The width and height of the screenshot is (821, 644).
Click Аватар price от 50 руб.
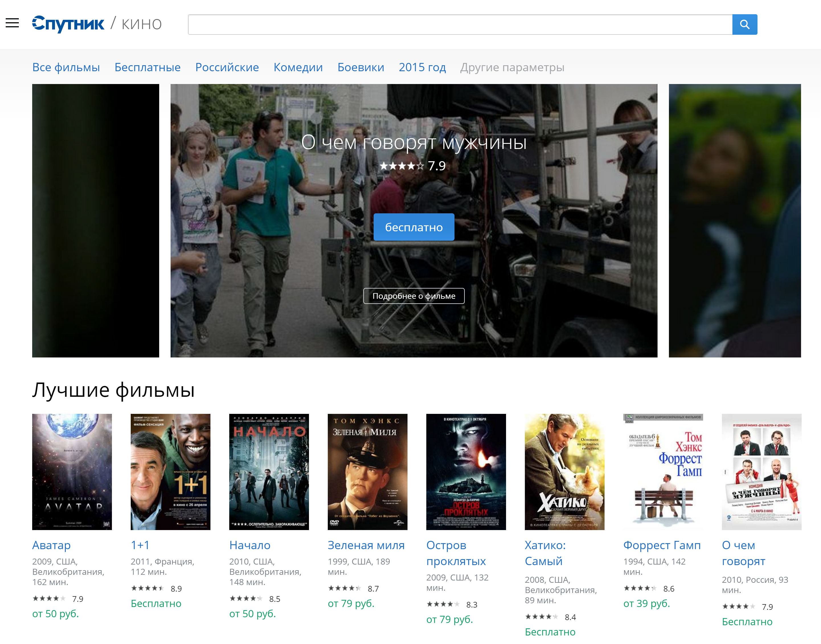click(x=56, y=614)
